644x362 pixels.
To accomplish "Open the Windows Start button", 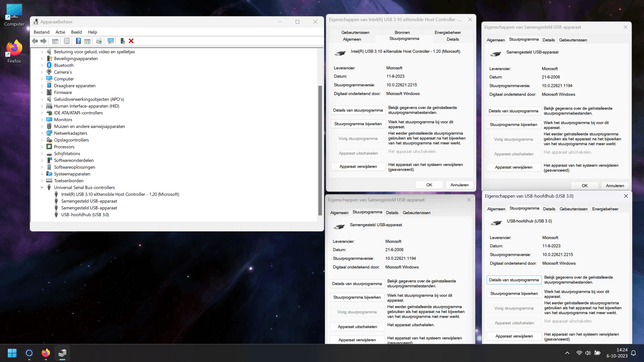I will [12, 353].
